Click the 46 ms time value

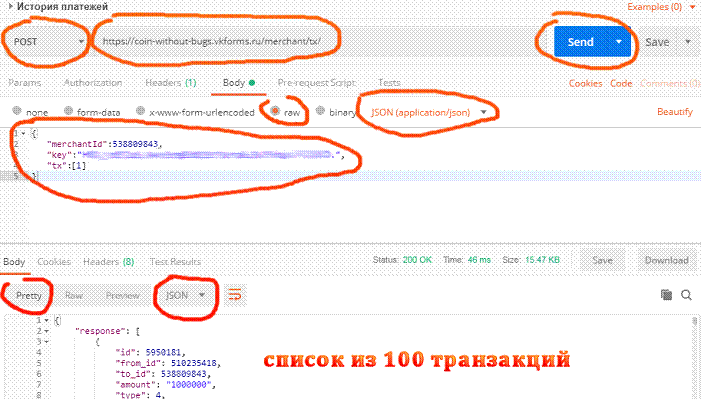click(x=479, y=260)
